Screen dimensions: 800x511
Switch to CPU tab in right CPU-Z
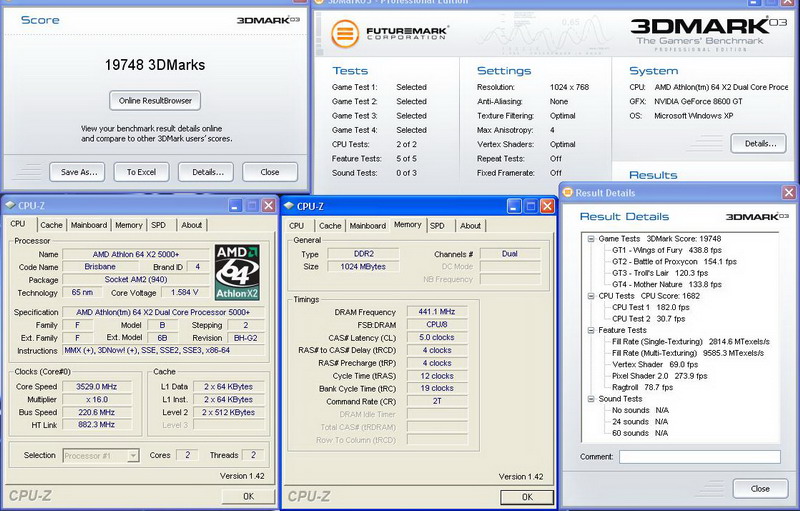tap(296, 225)
